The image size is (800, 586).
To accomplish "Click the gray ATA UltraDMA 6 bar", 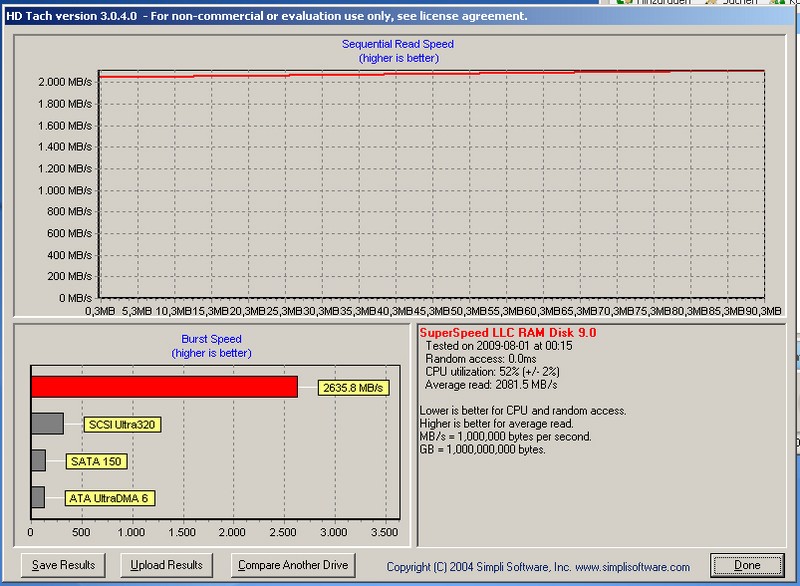I will click(x=38, y=497).
